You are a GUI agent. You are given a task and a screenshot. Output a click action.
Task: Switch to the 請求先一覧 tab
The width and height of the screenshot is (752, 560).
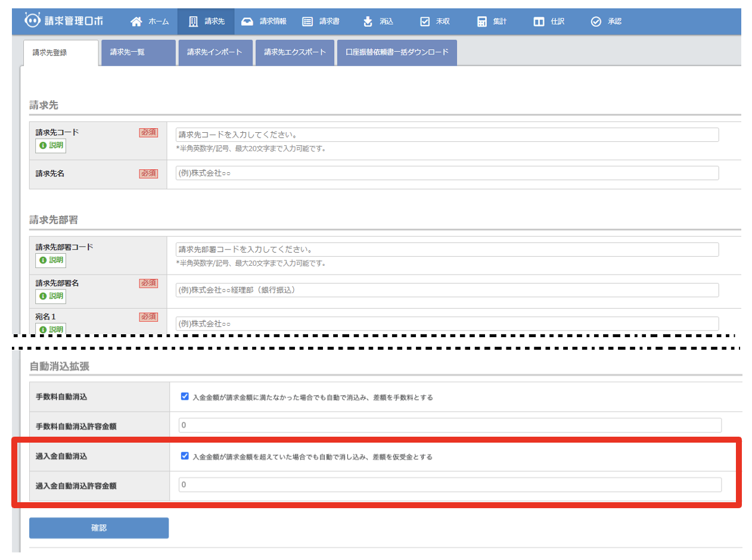138,52
